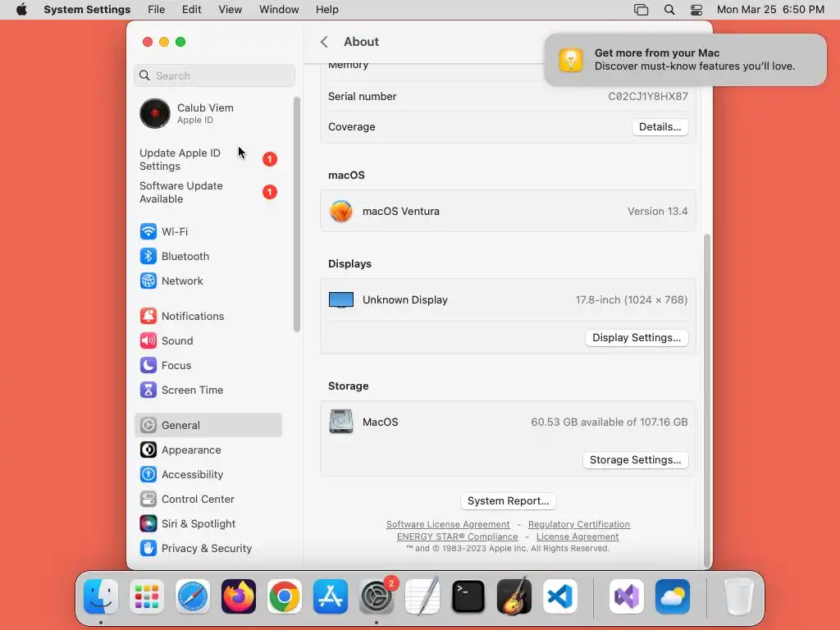840x630 pixels.
Task: Go to Control Center settings
Action: pos(208,500)
